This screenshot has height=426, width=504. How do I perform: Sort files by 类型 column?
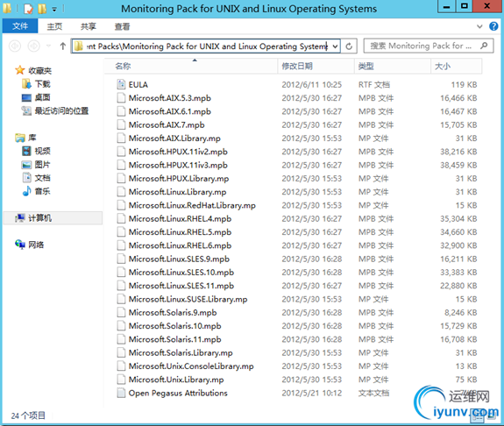pos(393,67)
